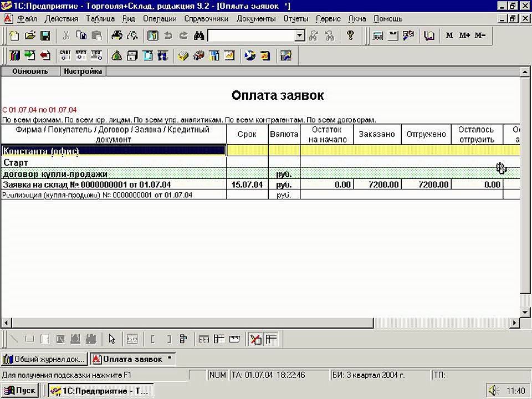Click the M+ memory add button

[x=464, y=35]
